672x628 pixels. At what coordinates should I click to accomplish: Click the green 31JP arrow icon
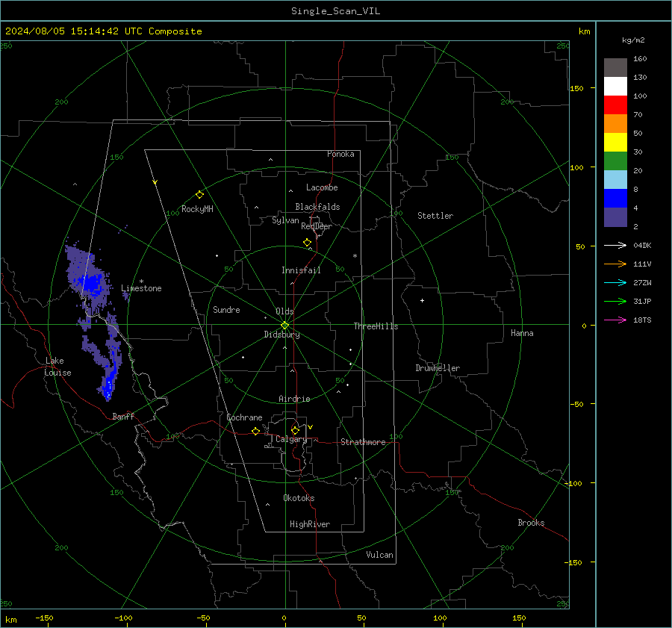[615, 302]
